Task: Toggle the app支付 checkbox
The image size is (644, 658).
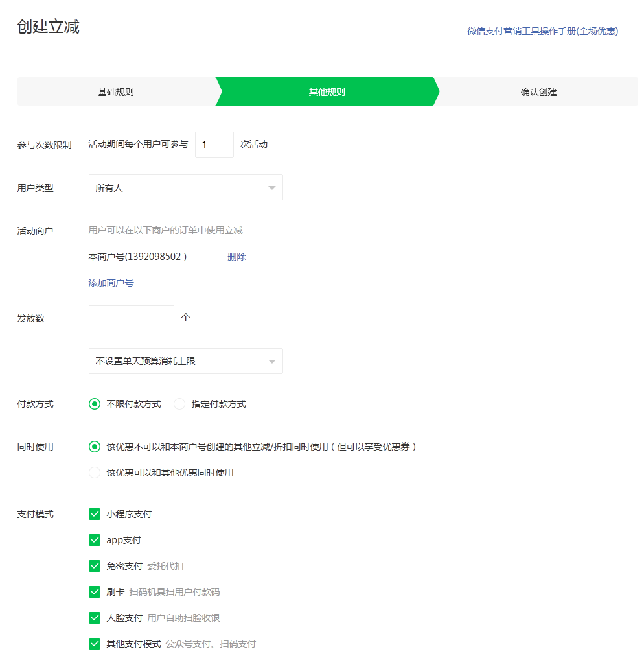Action: pos(95,540)
